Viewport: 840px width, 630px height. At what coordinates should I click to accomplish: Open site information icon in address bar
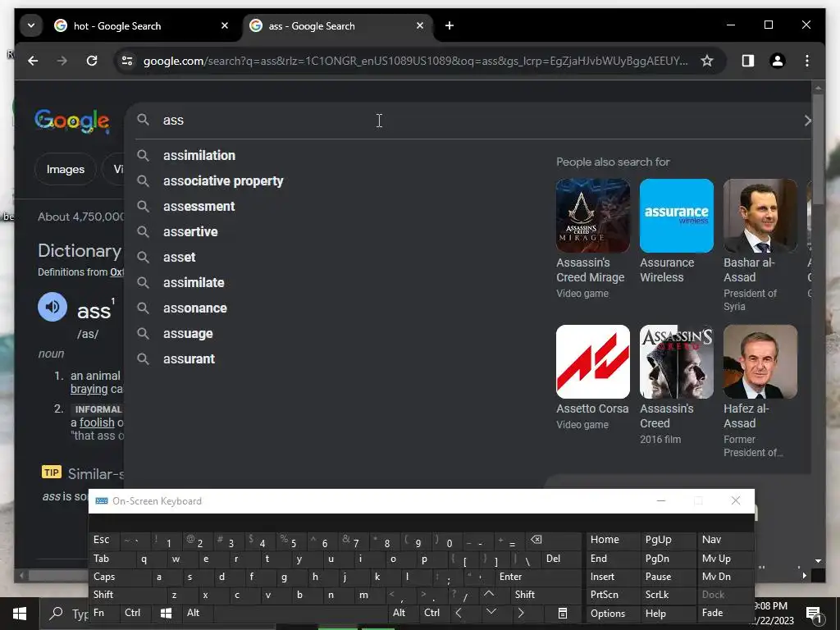point(127,61)
